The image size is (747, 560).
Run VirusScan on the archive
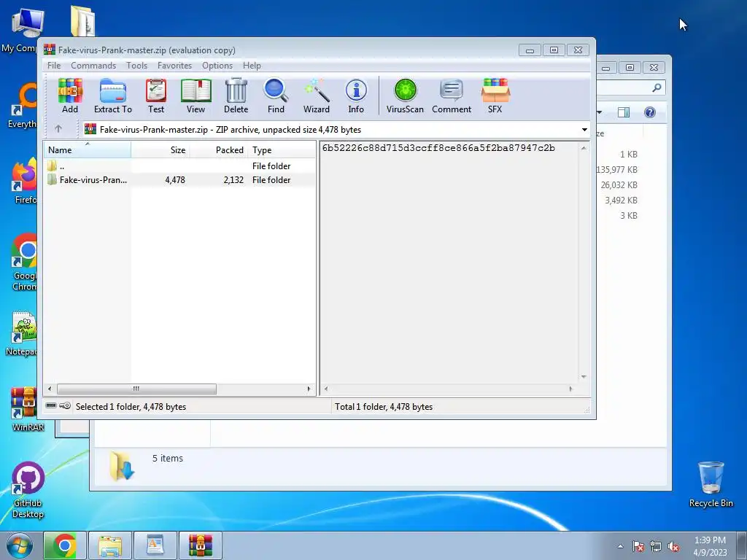point(405,96)
